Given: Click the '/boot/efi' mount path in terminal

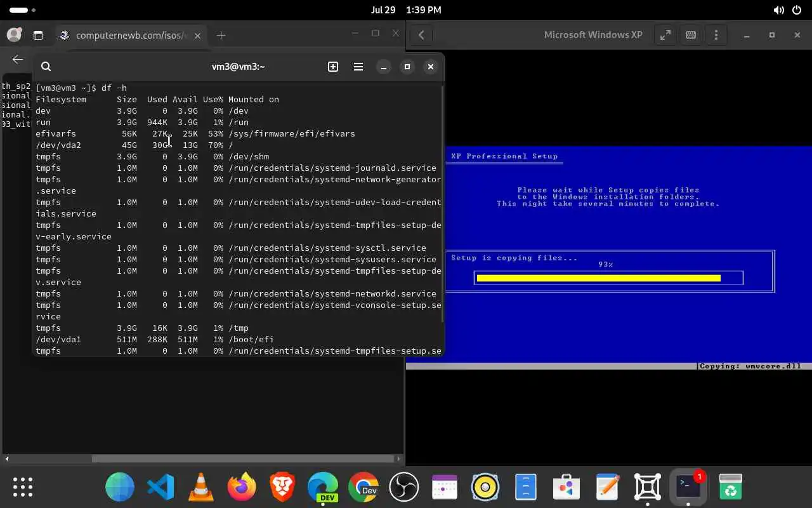Looking at the screenshot, I should (251, 339).
